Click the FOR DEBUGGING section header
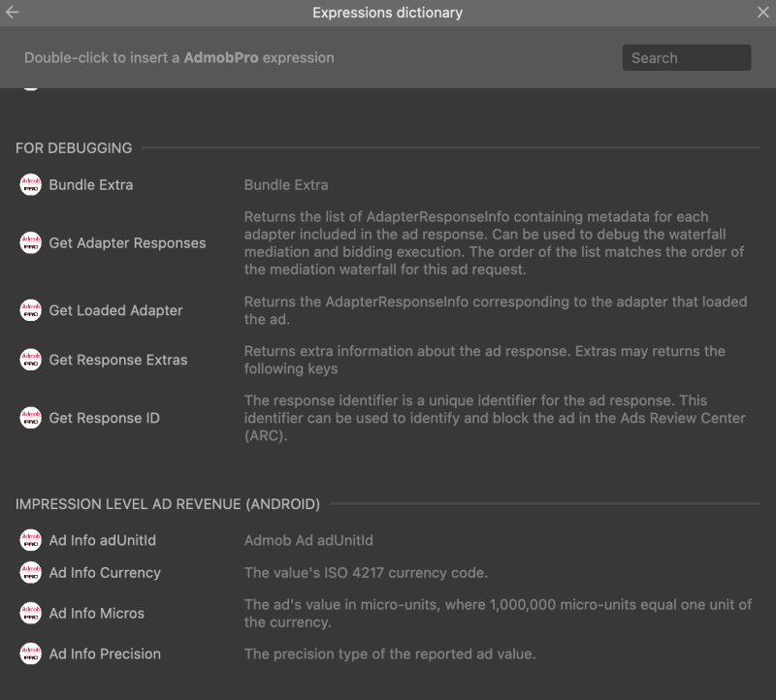This screenshot has height=700, width=776. (74, 148)
